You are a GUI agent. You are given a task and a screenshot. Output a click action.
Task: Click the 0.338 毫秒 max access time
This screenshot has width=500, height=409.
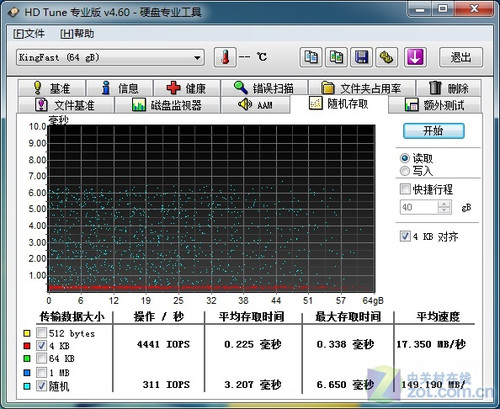tap(345, 344)
